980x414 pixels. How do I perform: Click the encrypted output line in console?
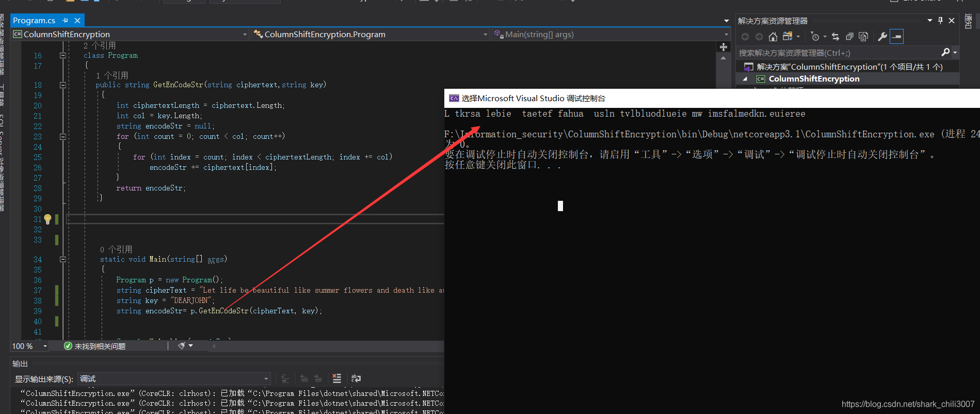[624, 114]
